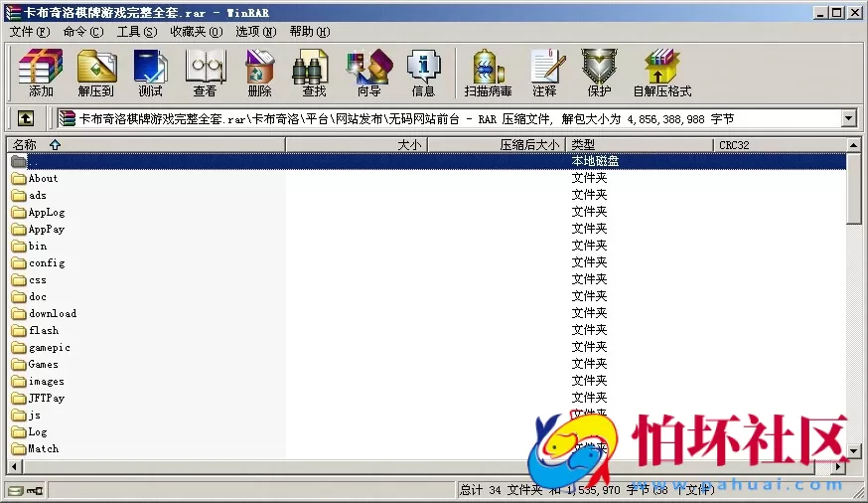Viewport: 868px width, 503px height.
Task: Click the Extract To (解压到) icon
Action: [x=96, y=73]
